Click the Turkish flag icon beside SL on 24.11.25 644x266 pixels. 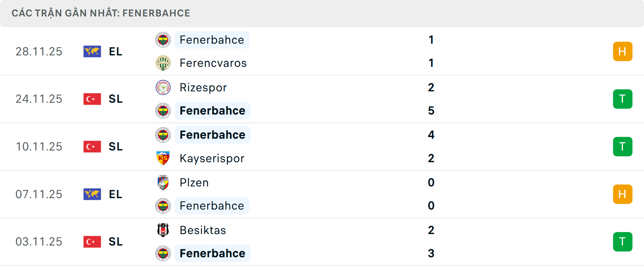click(x=92, y=99)
